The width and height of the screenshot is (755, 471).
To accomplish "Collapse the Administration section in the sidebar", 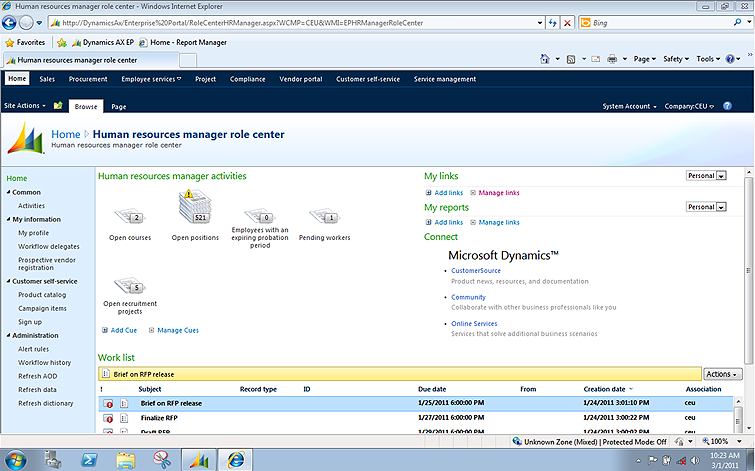I will coord(9,335).
